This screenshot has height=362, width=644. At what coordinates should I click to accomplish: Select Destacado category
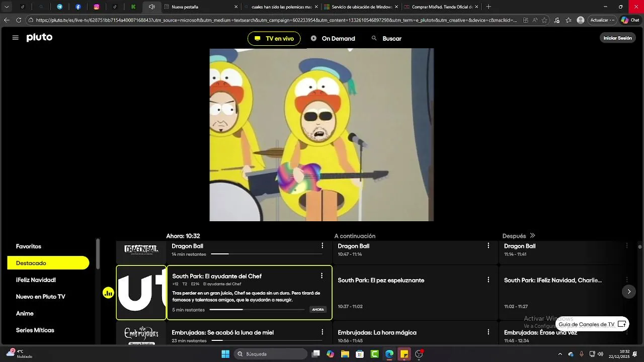pyautogui.click(x=48, y=263)
